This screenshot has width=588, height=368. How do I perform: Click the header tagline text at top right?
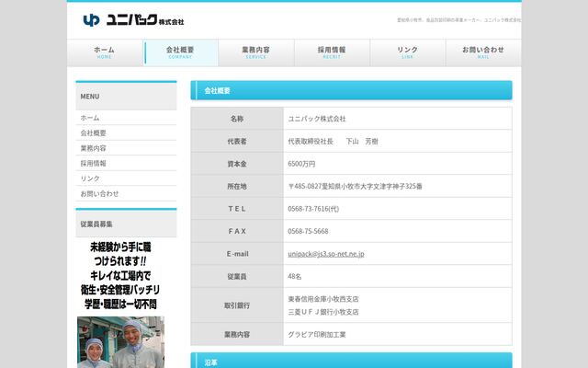[x=458, y=20]
